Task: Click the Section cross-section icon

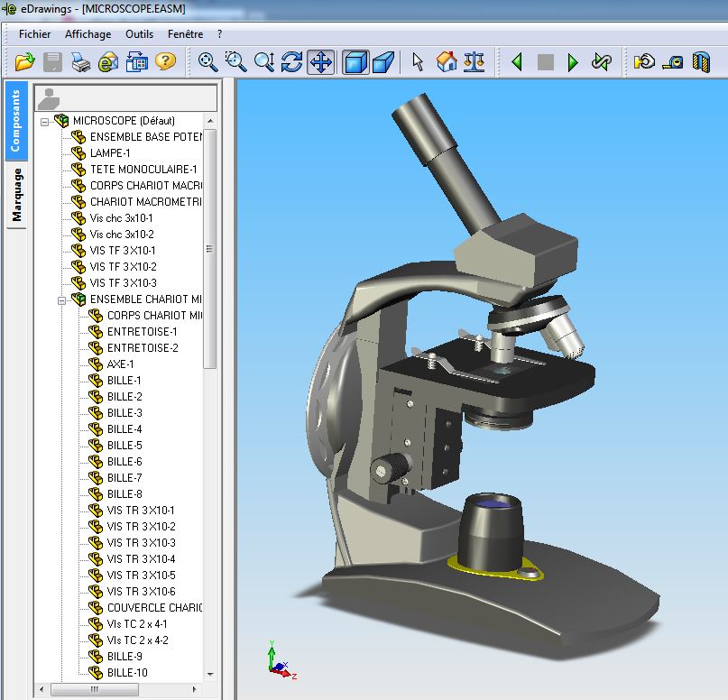Action: [701, 62]
